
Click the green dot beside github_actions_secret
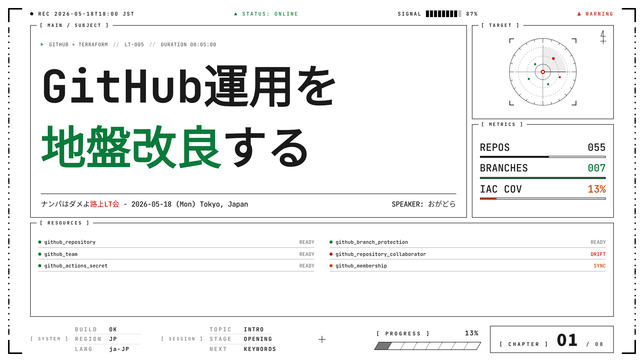(x=40, y=266)
